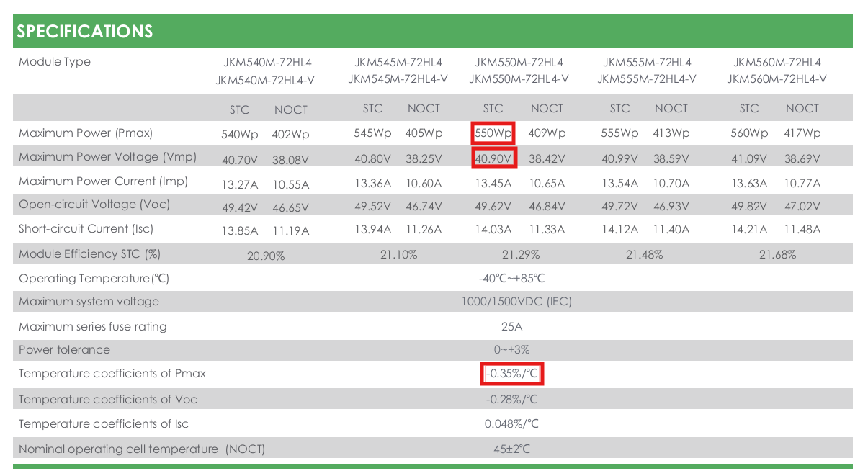Select the 'Module Type' row label

pos(55,62)
